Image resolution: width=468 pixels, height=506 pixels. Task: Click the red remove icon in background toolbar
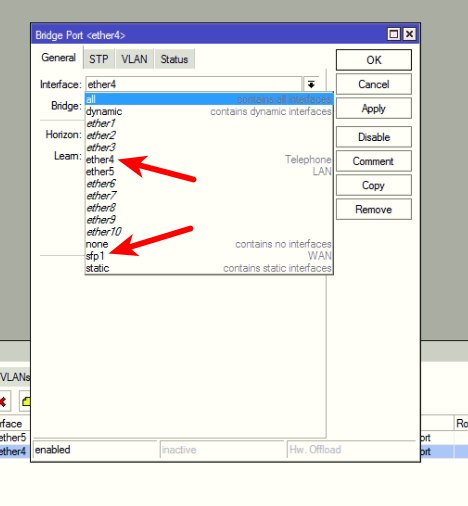(4, 401)
